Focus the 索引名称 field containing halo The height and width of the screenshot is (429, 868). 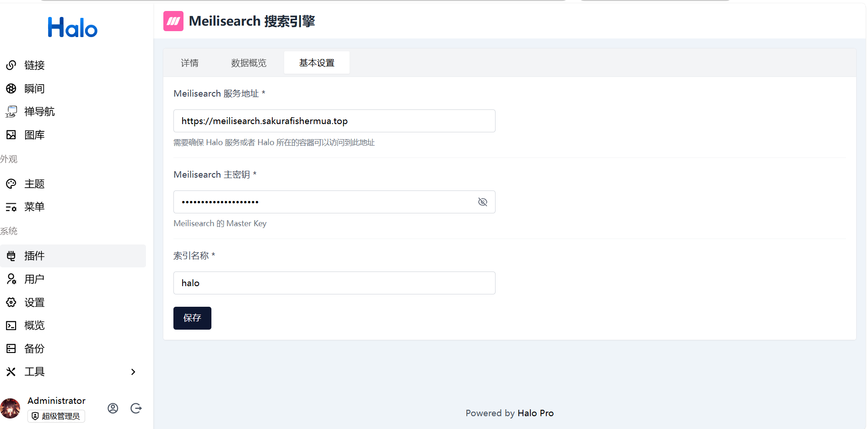coord(334,283)
